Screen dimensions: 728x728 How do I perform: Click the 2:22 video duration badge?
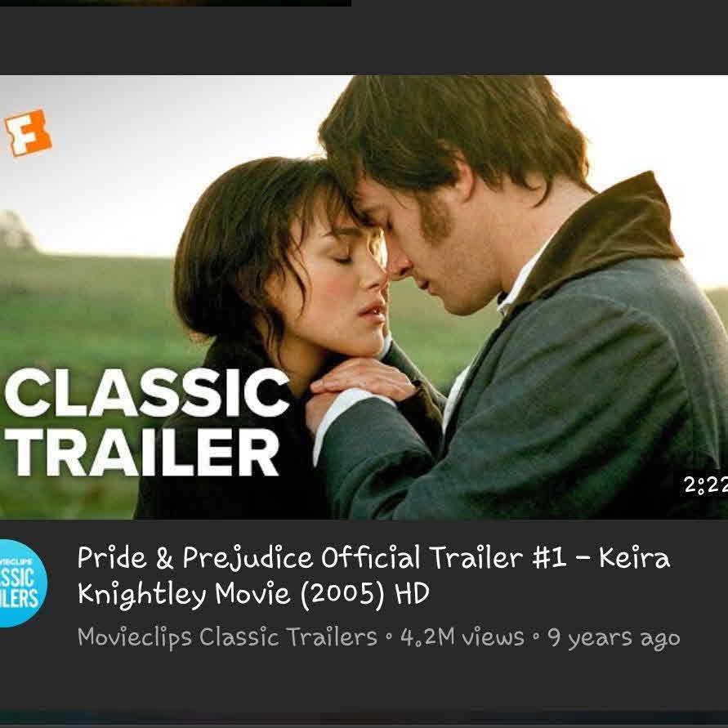pos(705,485)
